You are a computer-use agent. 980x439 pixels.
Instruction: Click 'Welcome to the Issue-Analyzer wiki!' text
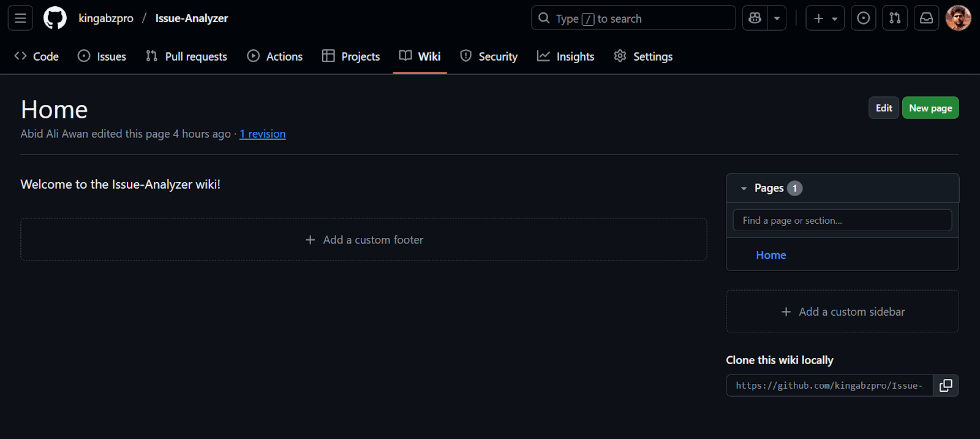point(121,185)
